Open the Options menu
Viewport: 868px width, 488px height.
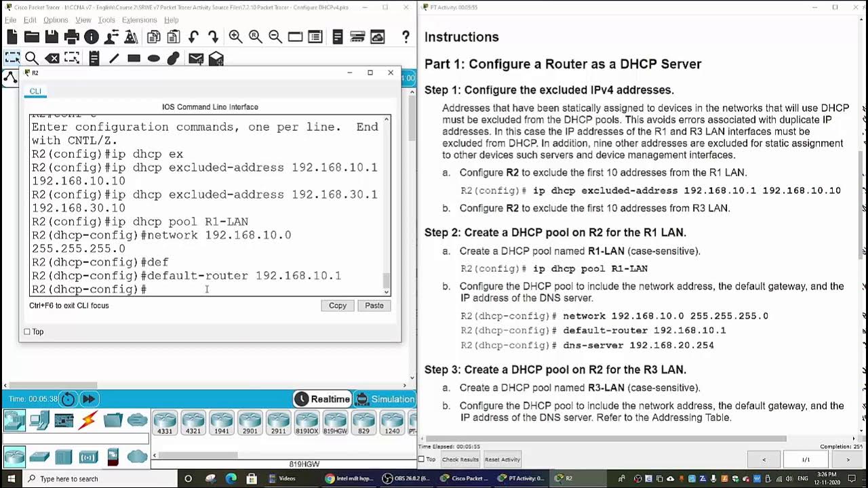[x=56, y=20]
